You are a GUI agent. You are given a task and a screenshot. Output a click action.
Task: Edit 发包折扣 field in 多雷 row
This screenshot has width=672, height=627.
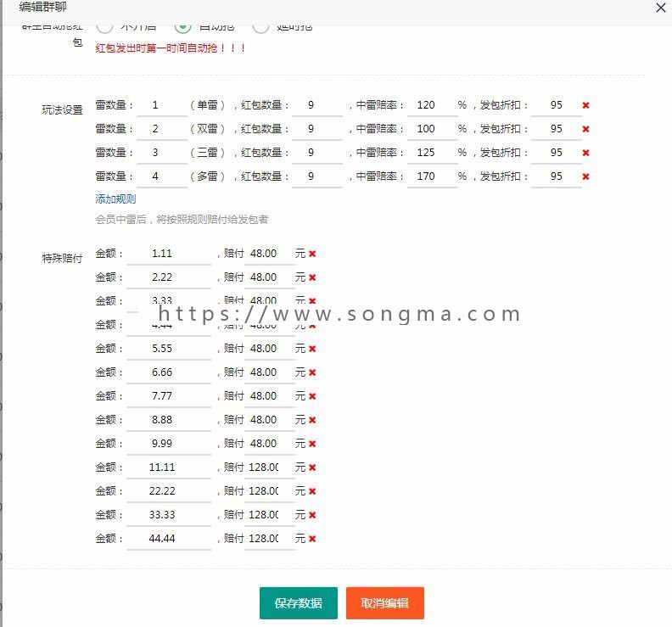point(557,176)
